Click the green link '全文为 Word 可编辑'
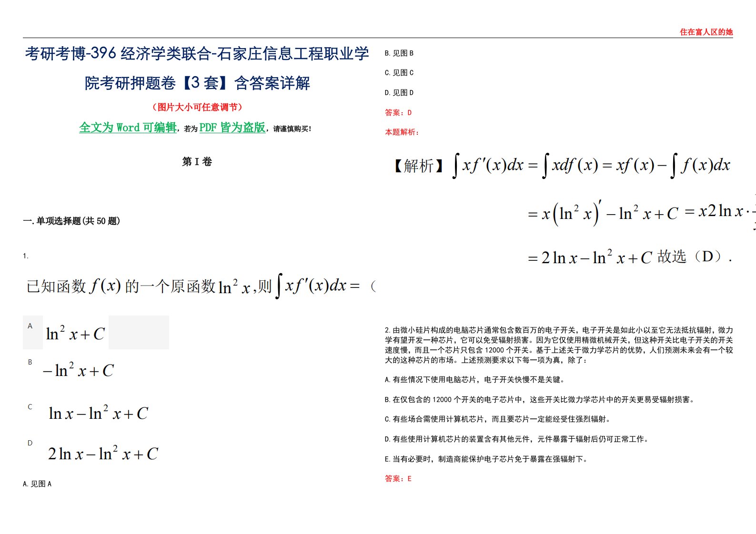The image size is (756, 534). click(x=128, y=128)
